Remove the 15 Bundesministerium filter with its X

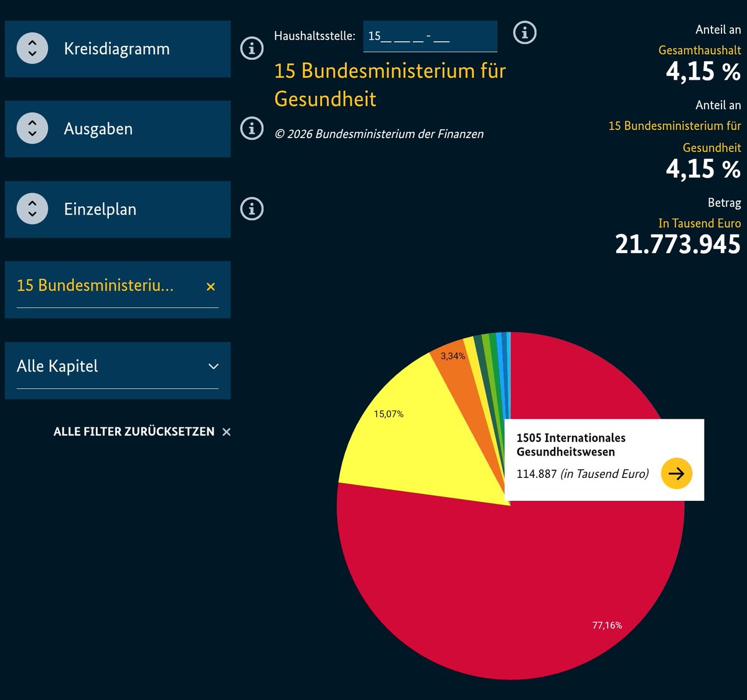point(210,286)
